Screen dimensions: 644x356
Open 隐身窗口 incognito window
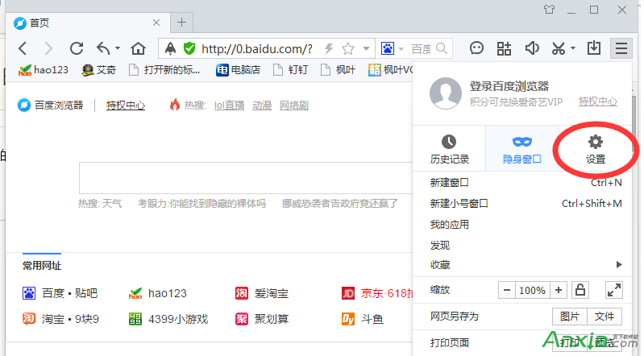[x=522, y=149]
